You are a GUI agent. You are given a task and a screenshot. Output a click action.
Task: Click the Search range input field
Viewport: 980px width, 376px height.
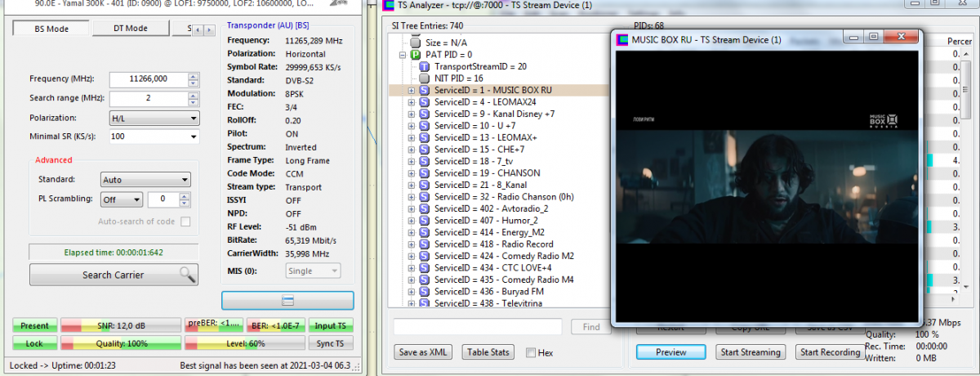click(148, 98)
